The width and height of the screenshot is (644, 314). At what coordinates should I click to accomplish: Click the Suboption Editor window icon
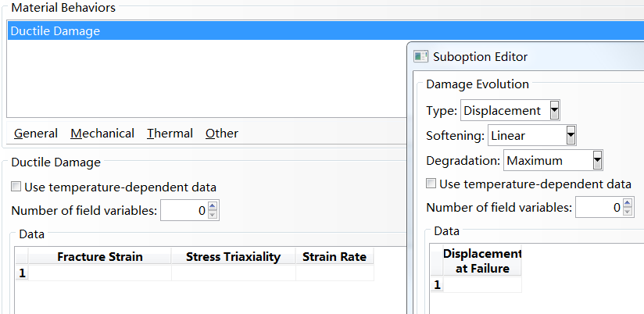(x=420, y=56)
